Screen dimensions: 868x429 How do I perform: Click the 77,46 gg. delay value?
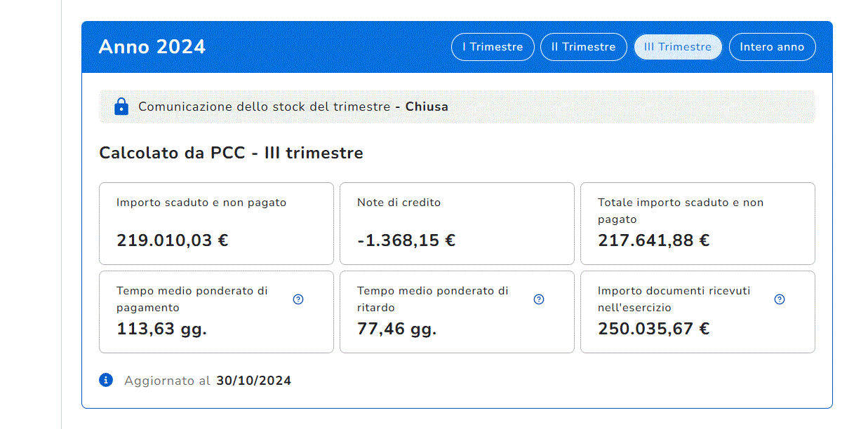point(396,329)
